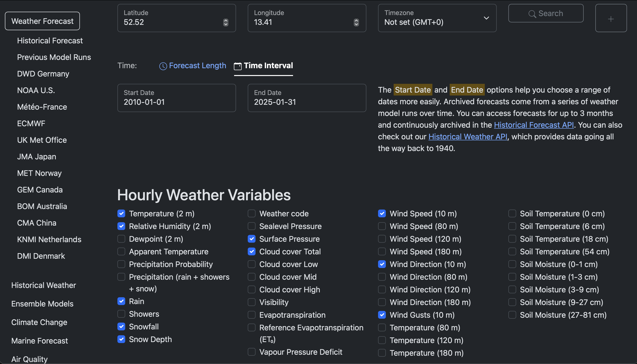637x364 pixels.
Task: Click the Search magnifier button
Action: pyautogui.click(x=546, y=13)
